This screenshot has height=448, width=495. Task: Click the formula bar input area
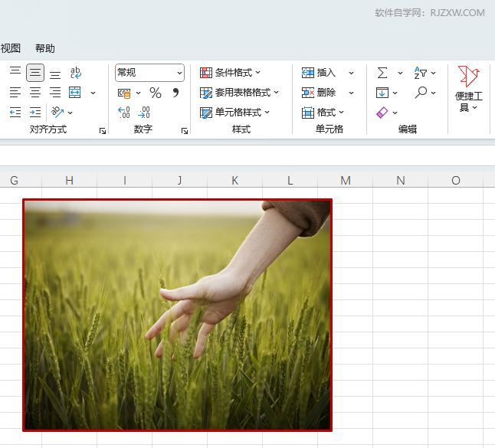coord(247,155)
